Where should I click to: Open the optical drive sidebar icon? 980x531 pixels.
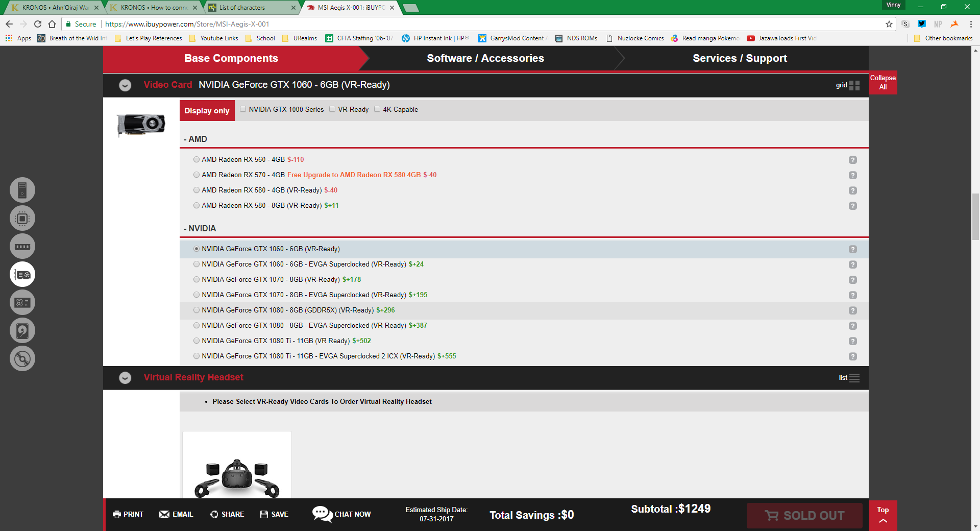coord(22,359)
